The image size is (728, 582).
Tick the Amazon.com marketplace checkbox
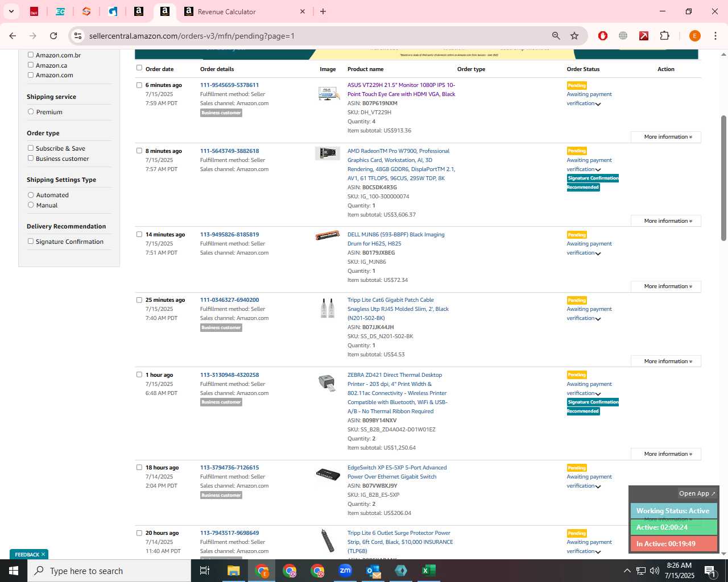pyautogui.click(x=31, y=74)
